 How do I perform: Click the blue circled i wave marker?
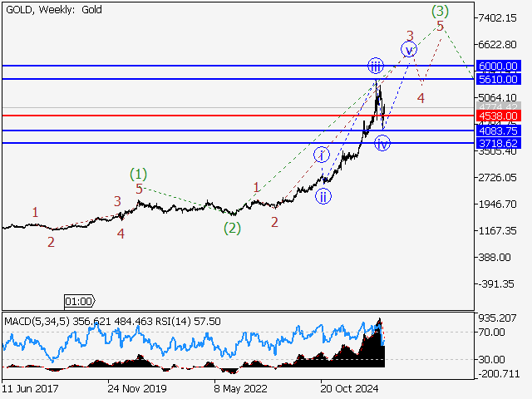tap(322, 155)
